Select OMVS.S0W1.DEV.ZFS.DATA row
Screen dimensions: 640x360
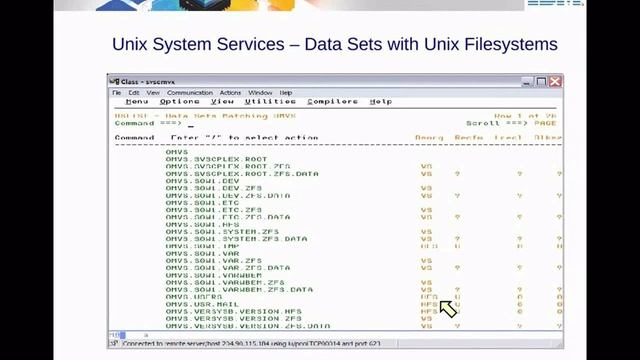click(x=228, y=196)
